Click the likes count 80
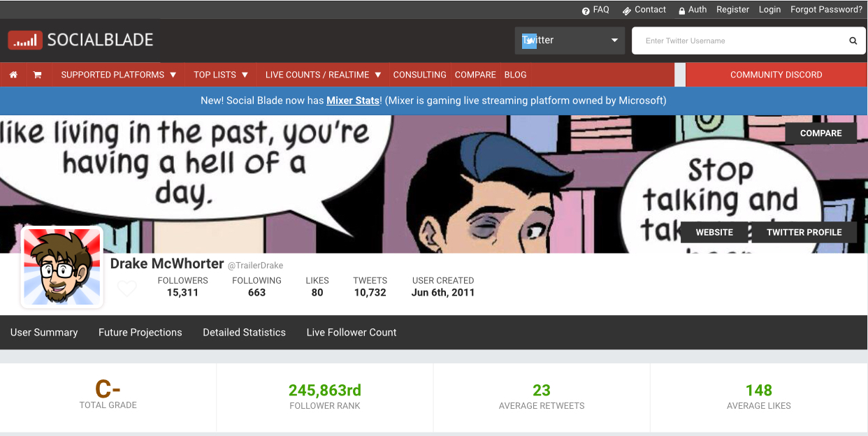868x436 pixels. 317,293
